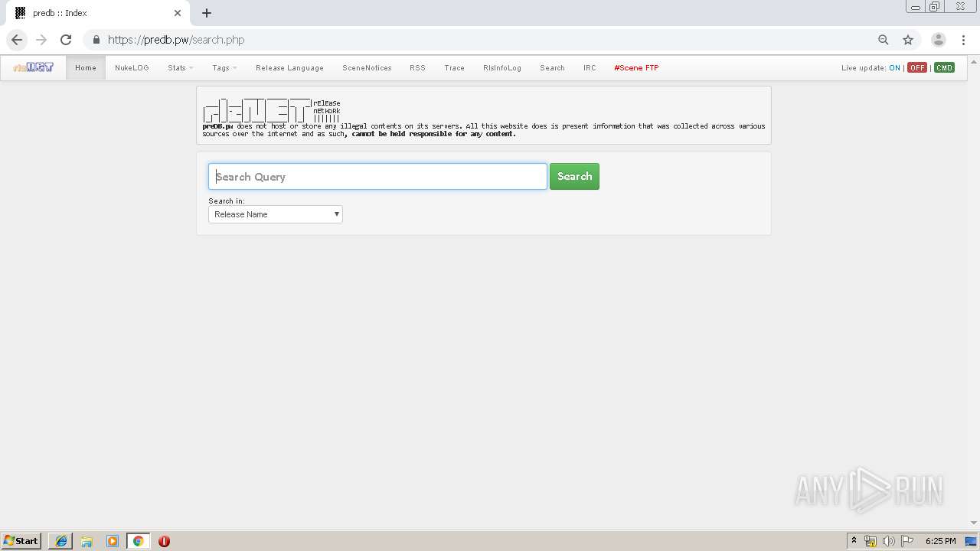Bookmark this page with star icon
The width and height of the screenshot is (980, 551).
click(908, 40)
